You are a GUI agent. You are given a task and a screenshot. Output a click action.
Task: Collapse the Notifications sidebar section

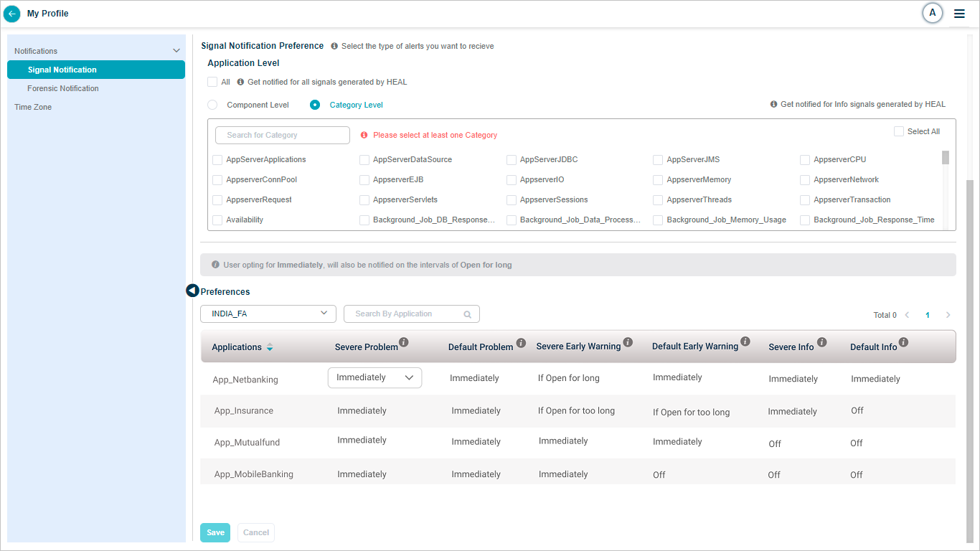click(176, 51)
